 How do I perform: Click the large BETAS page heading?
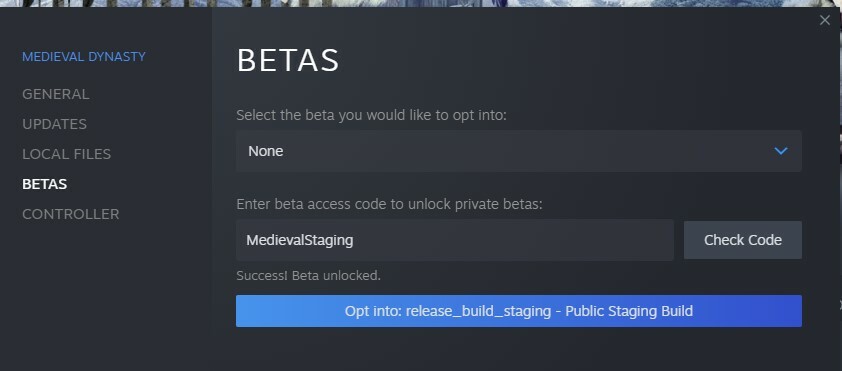(288, 60)
